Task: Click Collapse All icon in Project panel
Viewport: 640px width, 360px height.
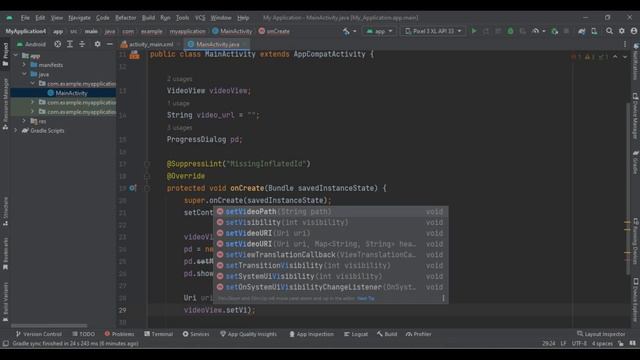Action: pos(82,44)
